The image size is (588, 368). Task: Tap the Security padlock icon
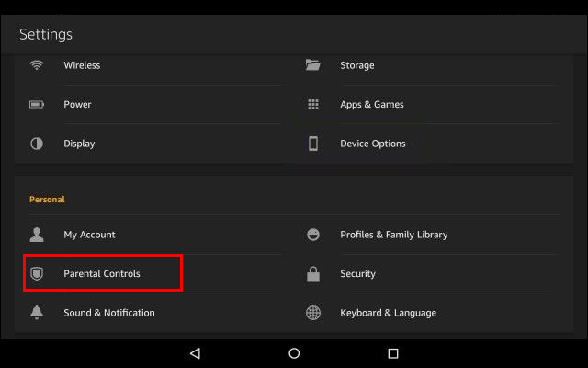(x=313, y=274)
